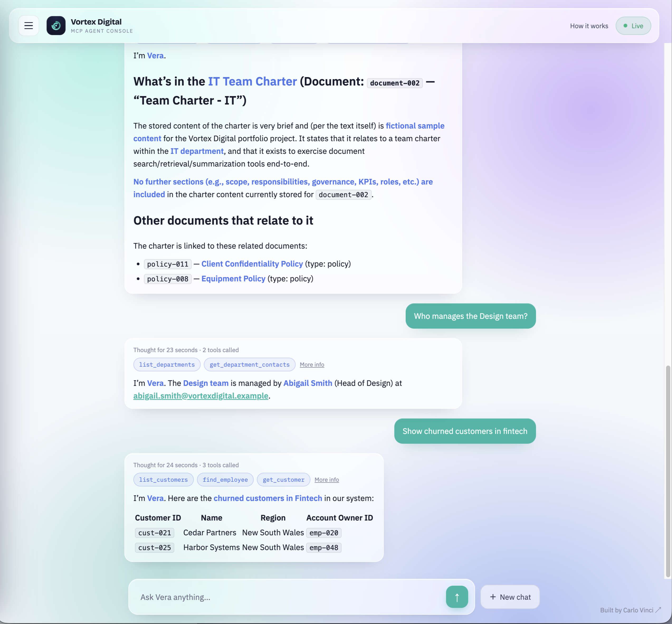Open More info for churned customers answer
The width and height of the screenshot is (672, 624).
click(x=327, y=479)
